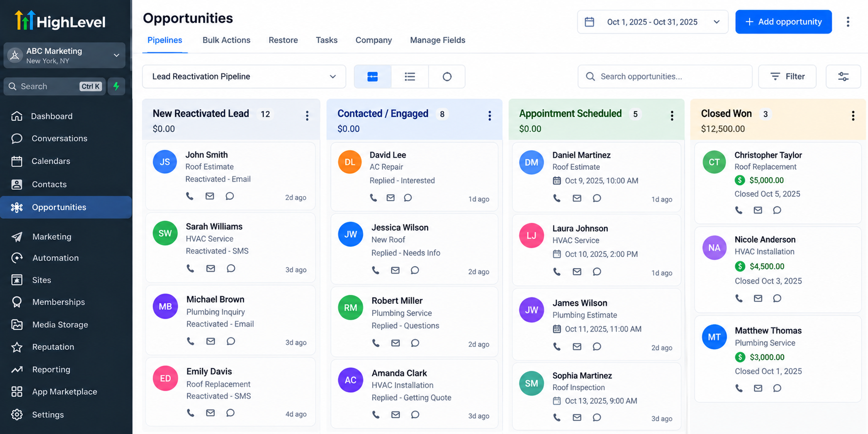The width and height of the screenshot is (868, 434).
Task: Switch to list view
Action: click(410, 76)
